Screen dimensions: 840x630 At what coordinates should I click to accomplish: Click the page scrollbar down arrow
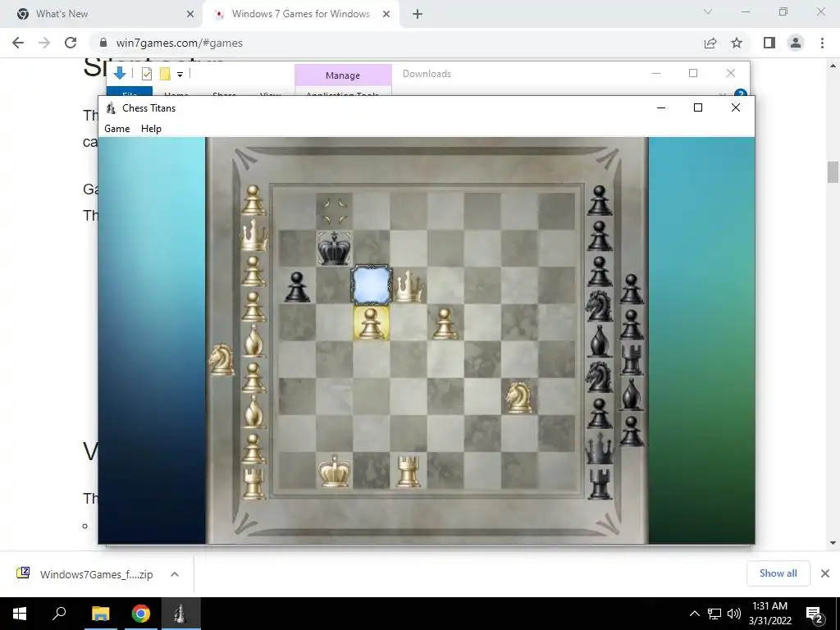pos(833,543)
